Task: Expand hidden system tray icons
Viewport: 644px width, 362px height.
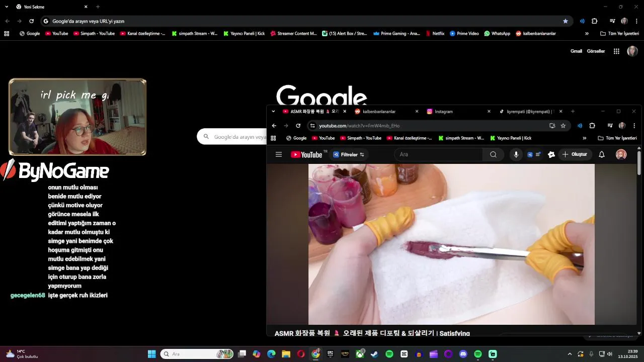Action: [x=570, y=354]
